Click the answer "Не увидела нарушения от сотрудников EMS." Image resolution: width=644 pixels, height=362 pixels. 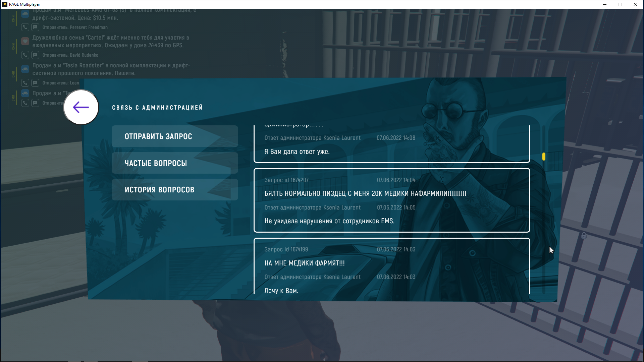click(x=329, y=221)
